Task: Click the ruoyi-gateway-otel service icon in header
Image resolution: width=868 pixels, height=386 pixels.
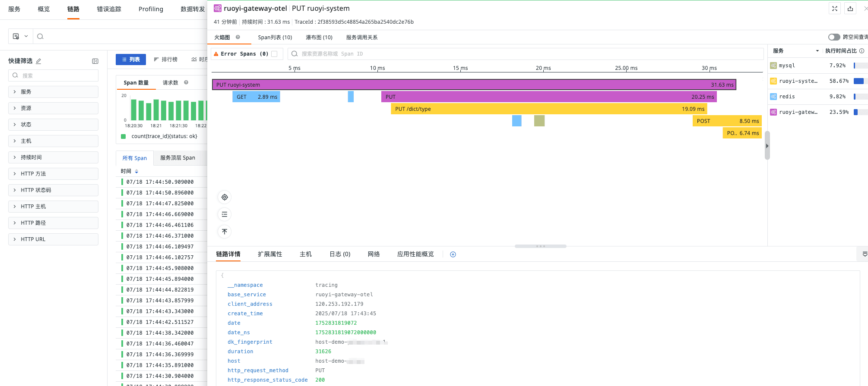Action: point(218,8)
